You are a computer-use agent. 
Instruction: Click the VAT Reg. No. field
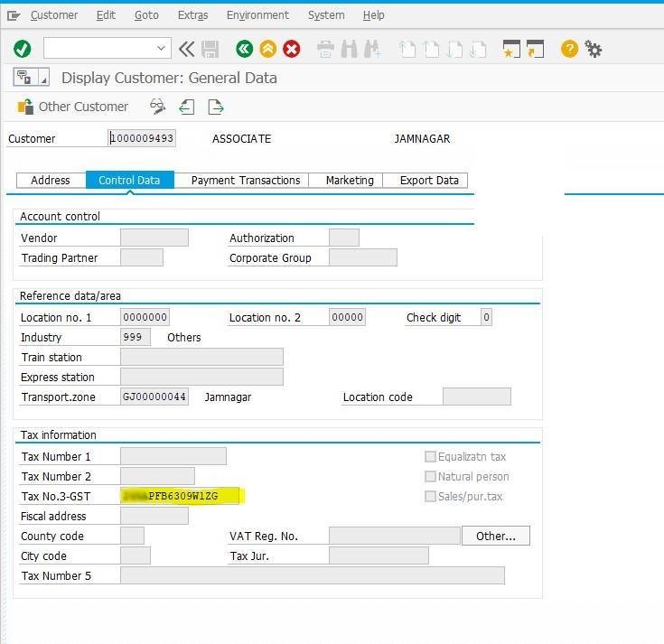394,536
